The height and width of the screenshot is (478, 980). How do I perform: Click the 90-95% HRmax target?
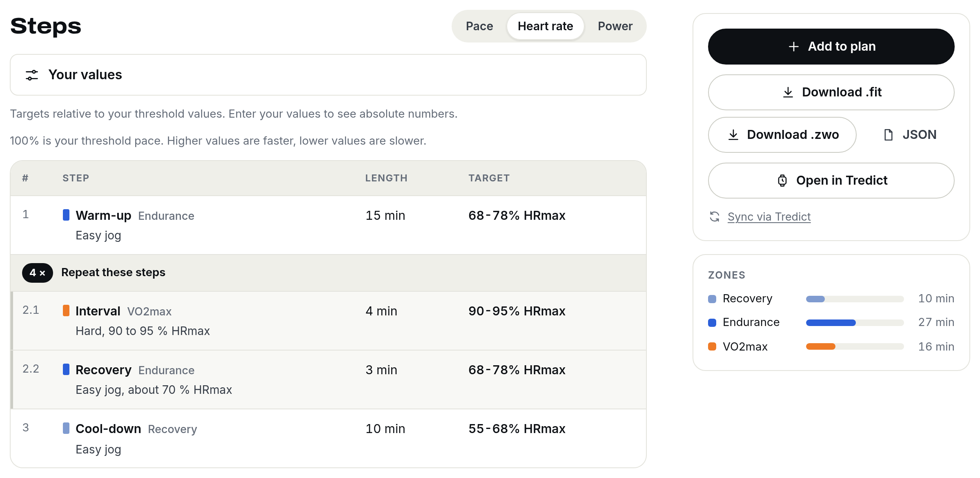click(x=517, y=311)
